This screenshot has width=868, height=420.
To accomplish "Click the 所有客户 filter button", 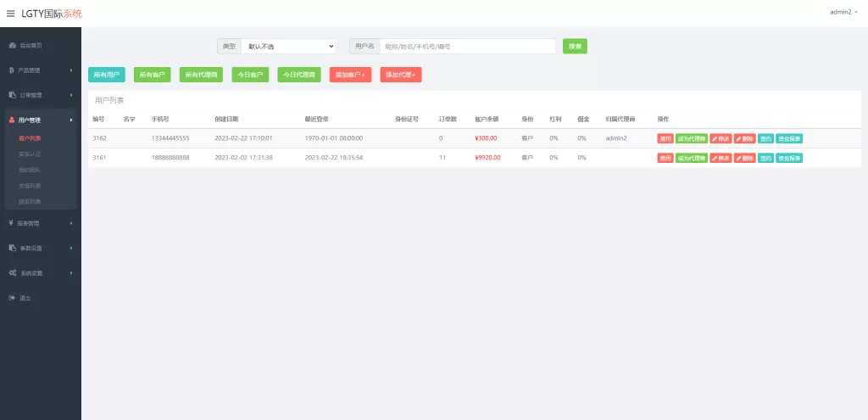I will (x=153, y=75).
